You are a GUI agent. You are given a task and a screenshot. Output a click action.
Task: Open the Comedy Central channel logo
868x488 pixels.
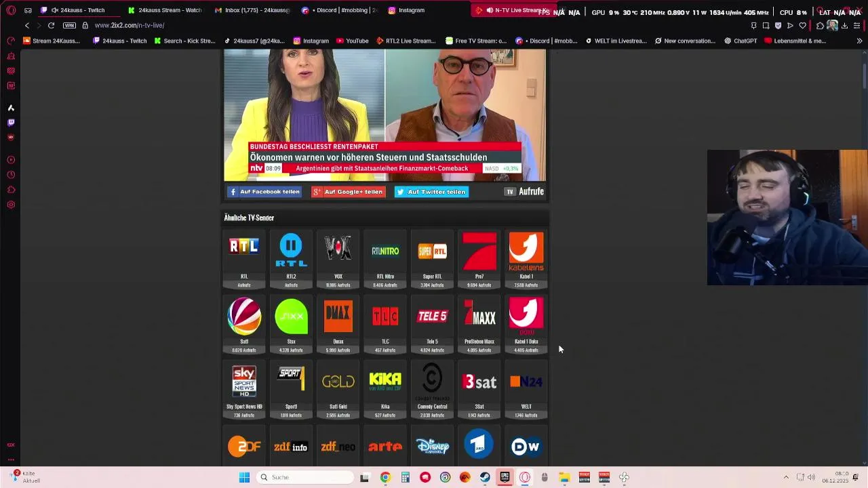pos(432,382)
